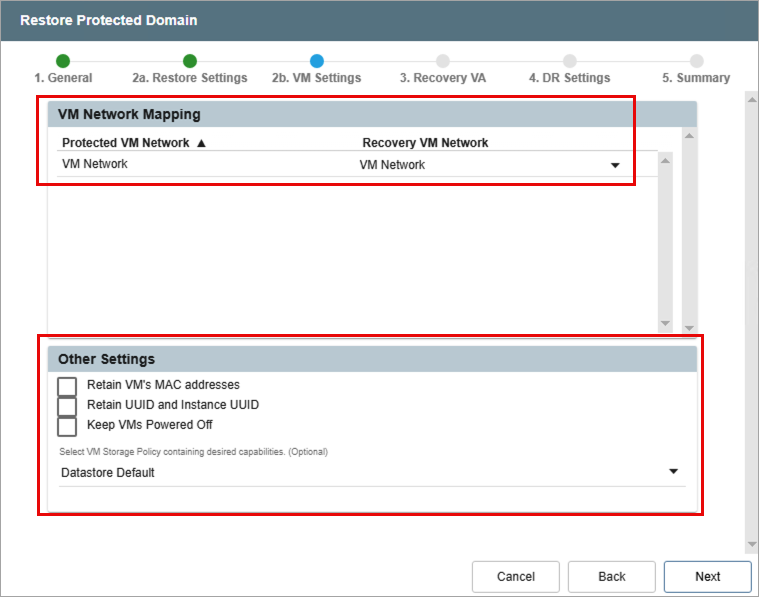Click the VM Settings step circle
Screen dimensions: 759x597
coord(317,61)
